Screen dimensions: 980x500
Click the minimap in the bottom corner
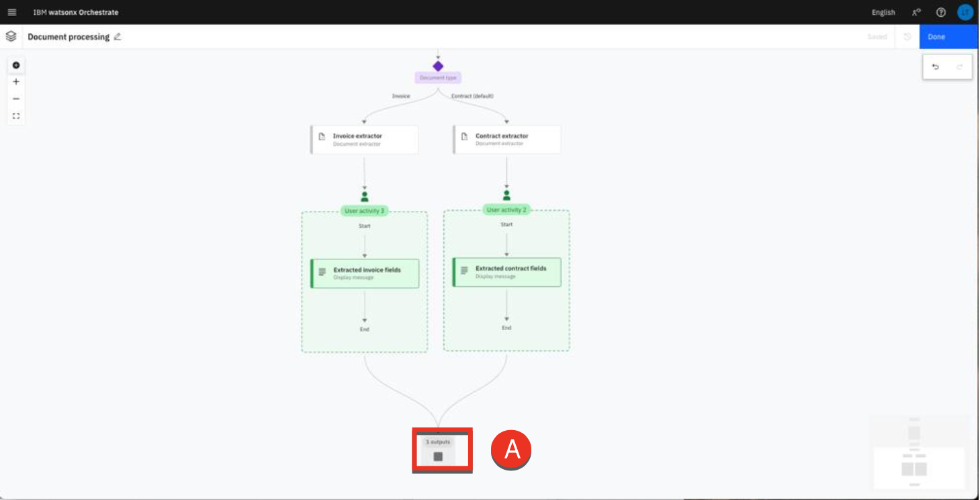[x=918, y=452]
